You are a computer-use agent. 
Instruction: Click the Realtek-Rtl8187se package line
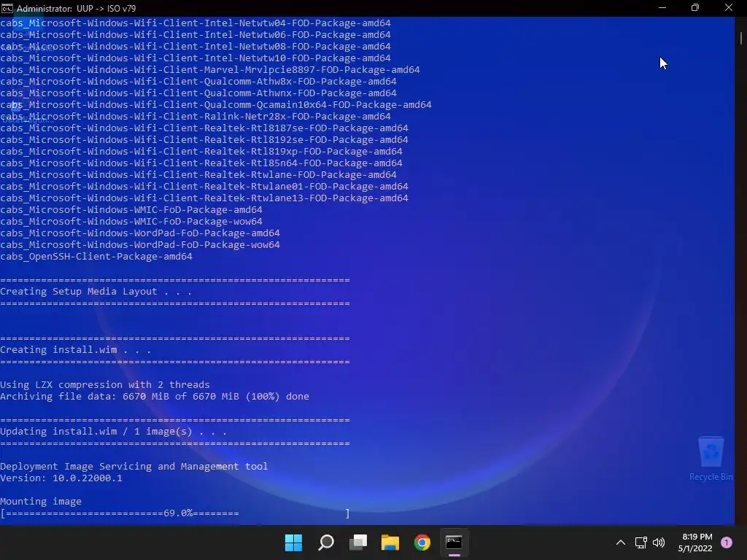[x=204, y=128]
